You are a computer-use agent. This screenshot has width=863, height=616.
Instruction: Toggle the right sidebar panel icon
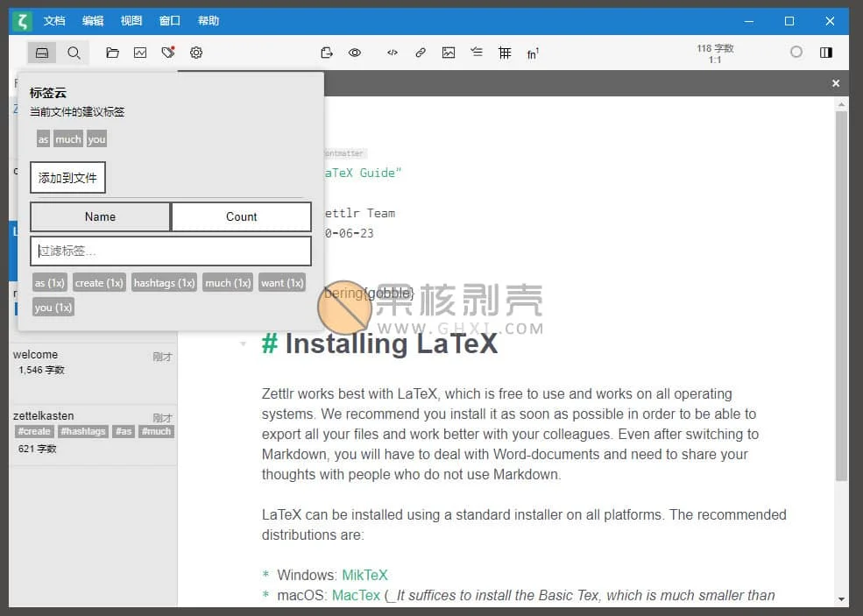pyautogui.click(x=825, y=53)
